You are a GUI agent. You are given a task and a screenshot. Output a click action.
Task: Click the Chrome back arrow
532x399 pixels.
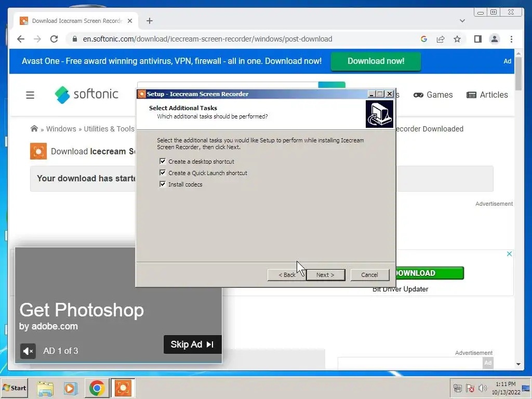tap(21, 39)
